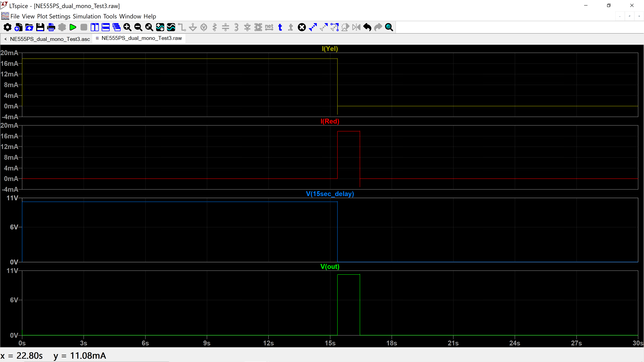
Task: Click the grayed capacitor icon
Action: click(x=226, y=27)
